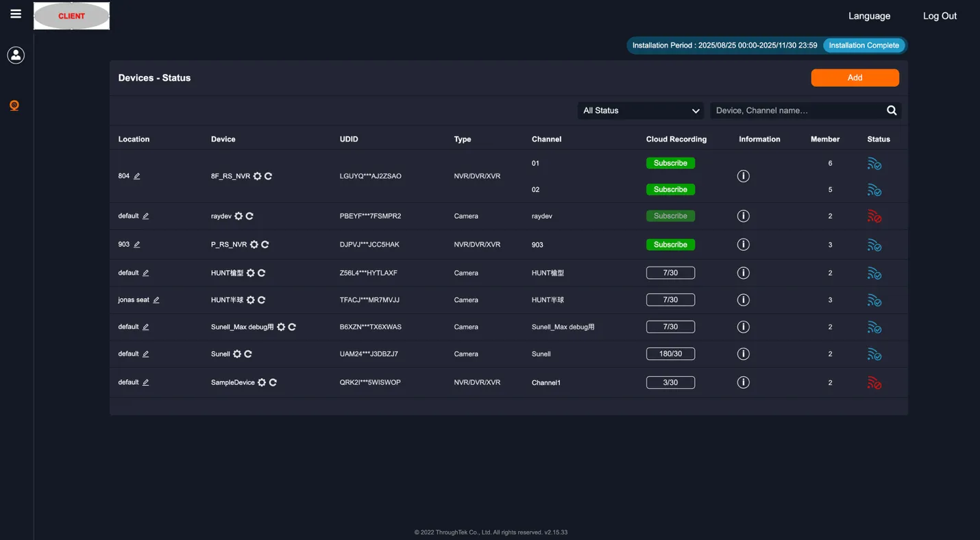
Task: Subscribe cloud recording for P_RS_NVR
Action: (670, 244)
